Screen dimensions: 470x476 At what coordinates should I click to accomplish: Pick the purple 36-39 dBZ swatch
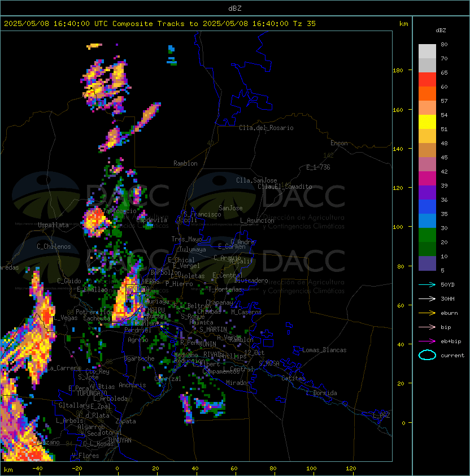click(427, 192)
